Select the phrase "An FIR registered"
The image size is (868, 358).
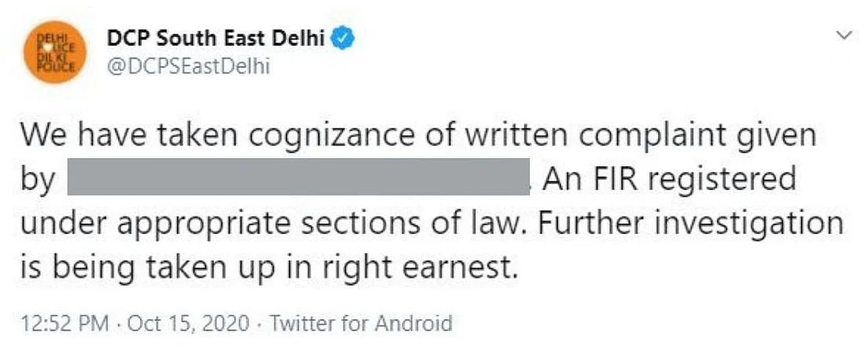click(669, 178)
